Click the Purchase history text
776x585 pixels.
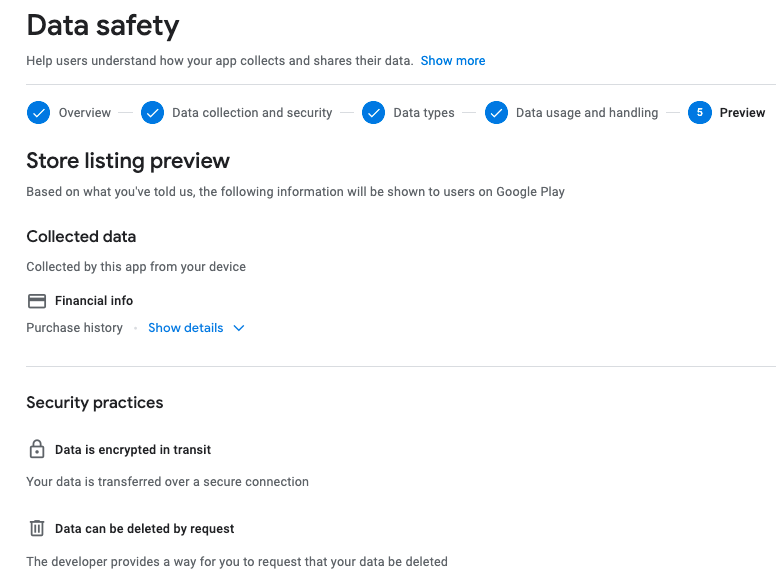click(74, 328)
